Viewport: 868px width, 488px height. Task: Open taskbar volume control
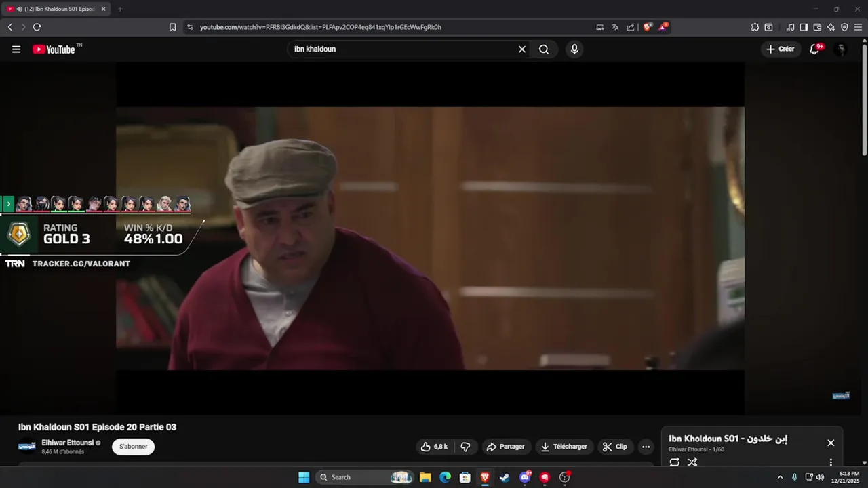pyautogui.click(x=820, y=477)
